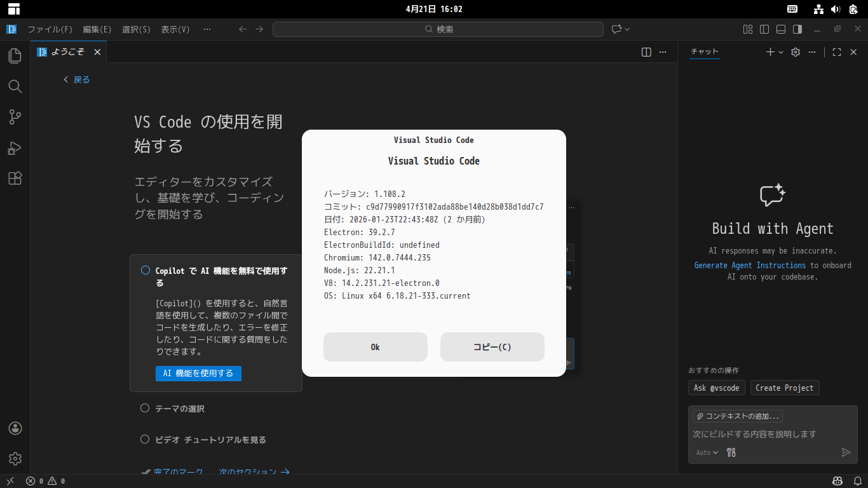The image size is (868, 488).
Task: Open the activities overview icon in top bar
Action: (14, 9)
